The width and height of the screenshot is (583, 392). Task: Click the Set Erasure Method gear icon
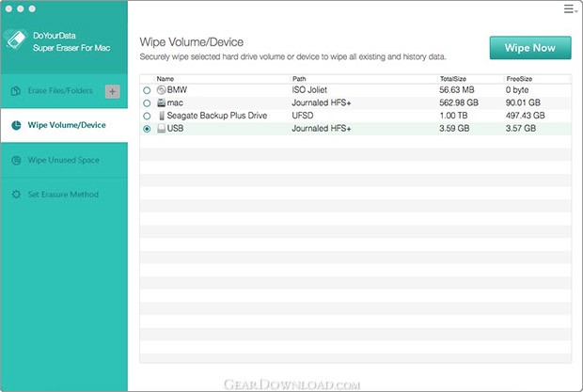[16, 195]
